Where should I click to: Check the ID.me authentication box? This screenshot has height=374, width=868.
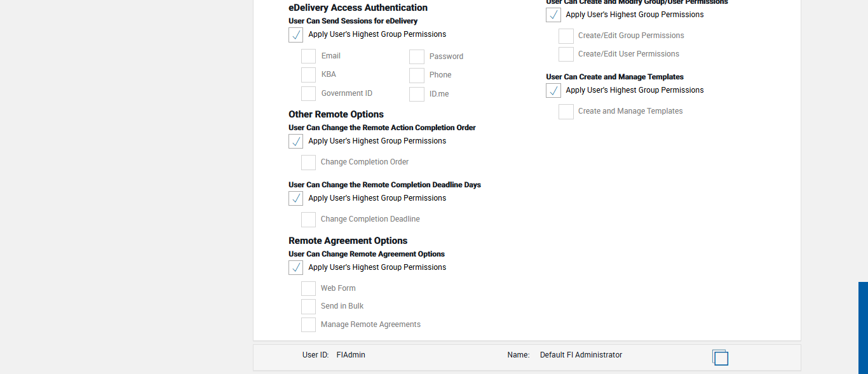417,95
